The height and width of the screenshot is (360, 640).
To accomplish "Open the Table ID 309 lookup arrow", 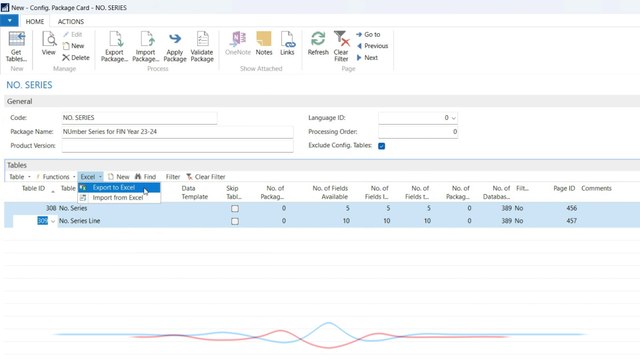I will click(53, 221).
